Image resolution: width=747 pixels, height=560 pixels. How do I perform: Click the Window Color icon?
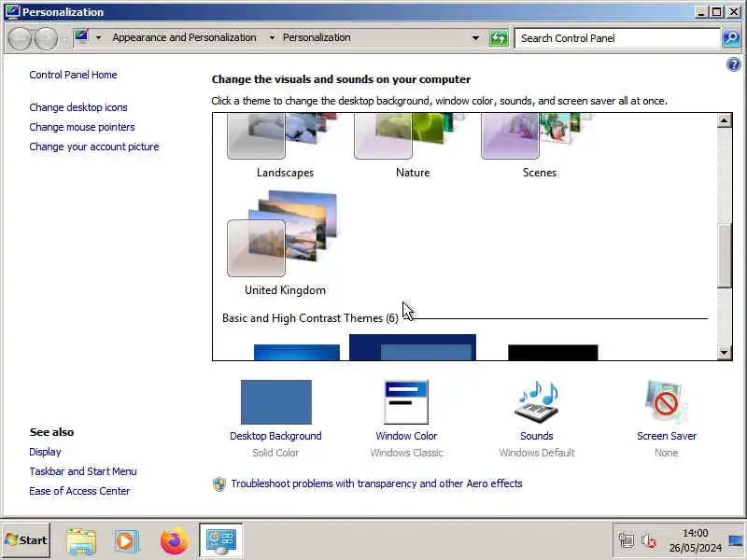pos(406,402)
